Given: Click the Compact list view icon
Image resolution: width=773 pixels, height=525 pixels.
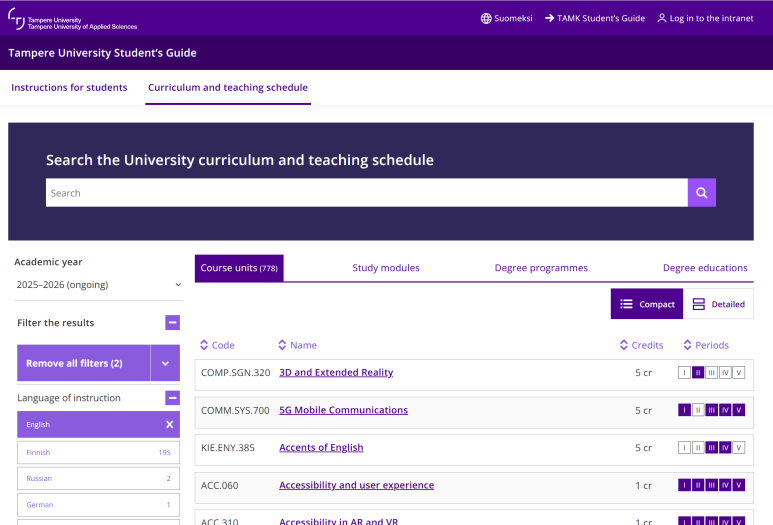Looking at the screenshot, I should pyautogui.click(x=626, y=304).
